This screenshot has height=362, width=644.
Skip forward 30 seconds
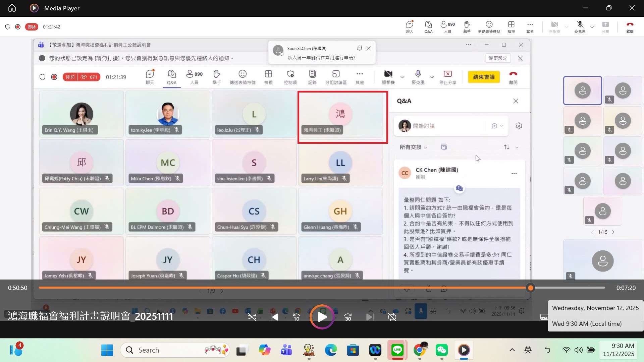(348, 317)
